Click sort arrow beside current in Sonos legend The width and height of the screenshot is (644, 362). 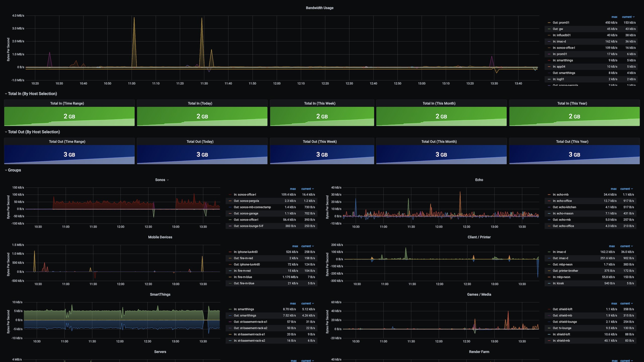tap(313, 189)
